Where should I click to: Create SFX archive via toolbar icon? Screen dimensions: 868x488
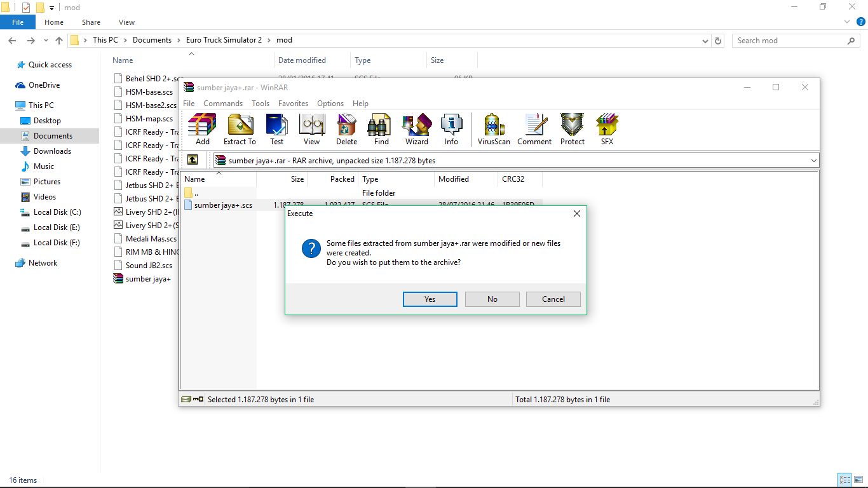click(x=607, y=130)
